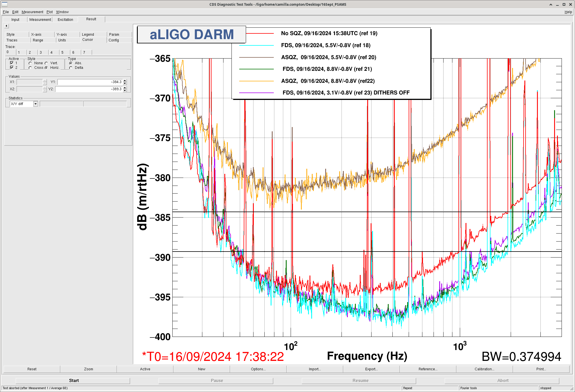Screen dimensions: 575x392
Task: Increment the Y1 cursor value
Action: coord(125,81)
